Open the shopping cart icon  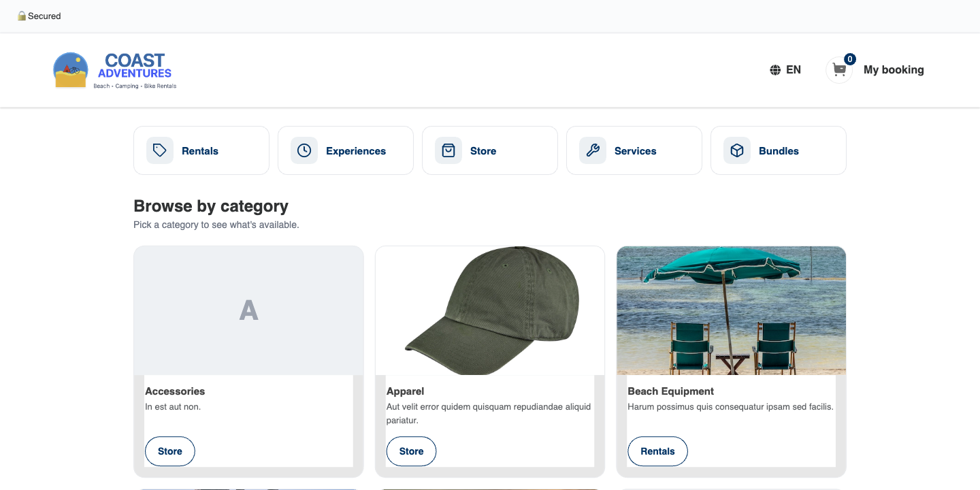tap(839, 70)
